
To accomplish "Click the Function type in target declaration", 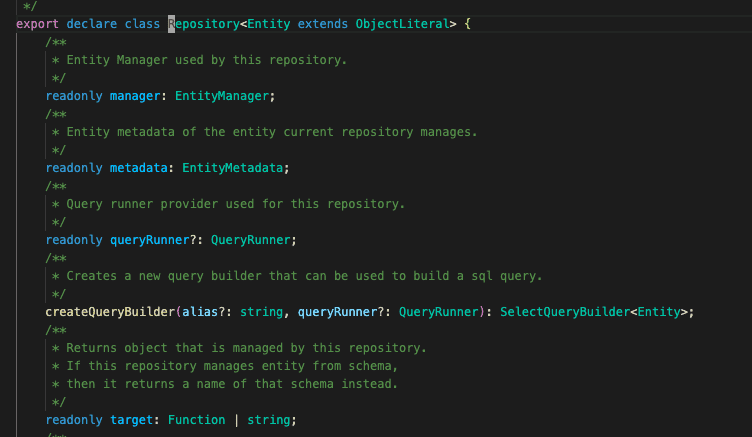I will (x=196, y=420).
